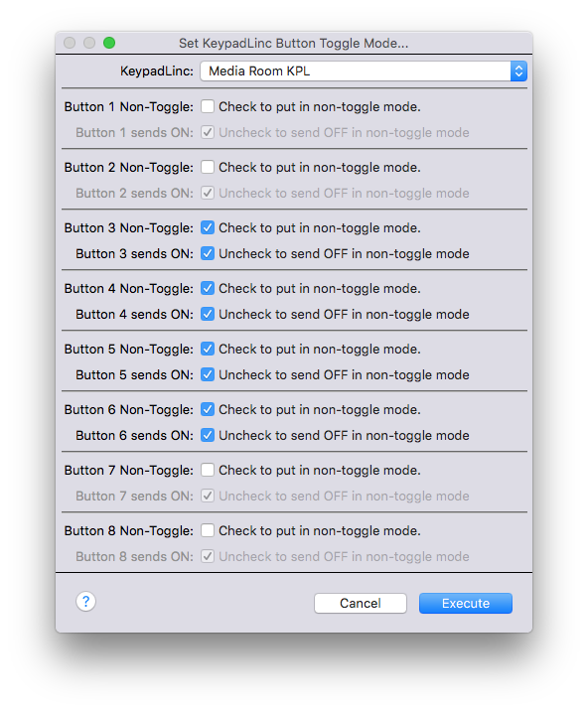Toggle Button 6 sends ON checkbox
The image size is (588, 712).
(x=208, y=436)
